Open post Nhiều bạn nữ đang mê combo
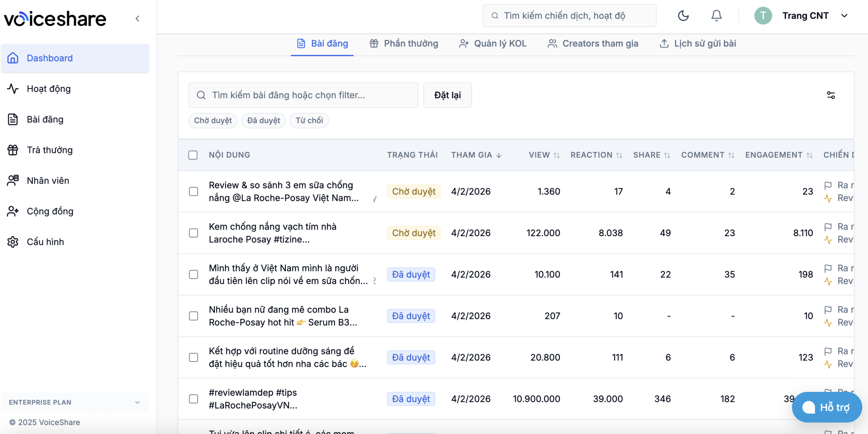The height and width of the screenshot is (434, 868). point(283,316)
